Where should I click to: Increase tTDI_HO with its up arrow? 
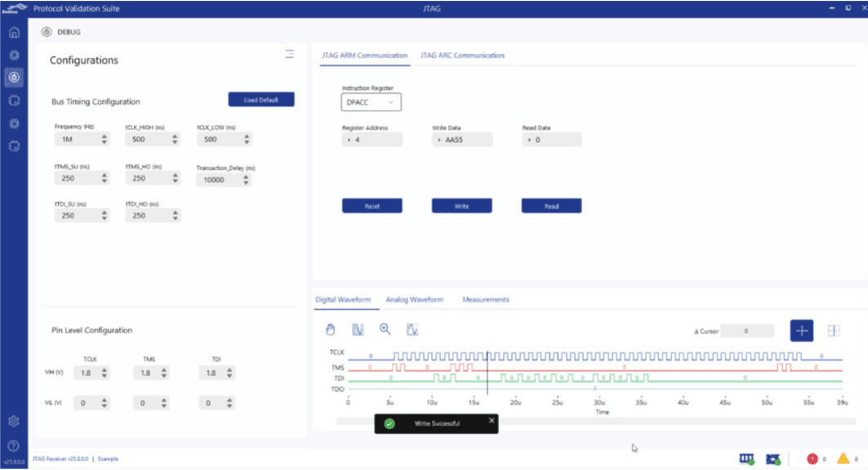click(x=175, y=213)
